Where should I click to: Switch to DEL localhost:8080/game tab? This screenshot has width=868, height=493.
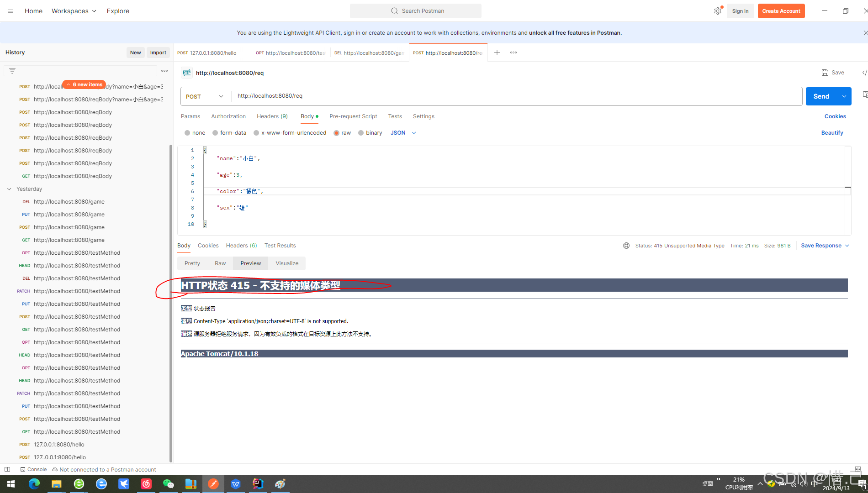tap(369, 52)
